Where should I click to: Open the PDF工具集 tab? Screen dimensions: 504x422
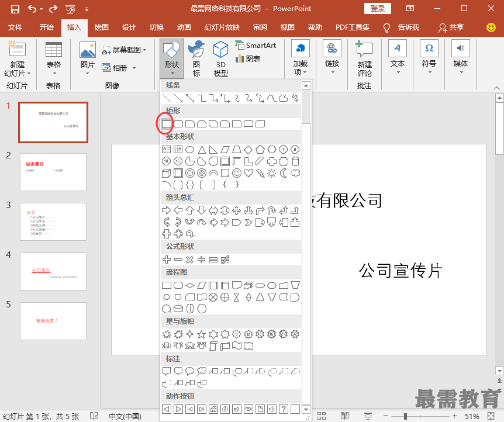[353, 27]
